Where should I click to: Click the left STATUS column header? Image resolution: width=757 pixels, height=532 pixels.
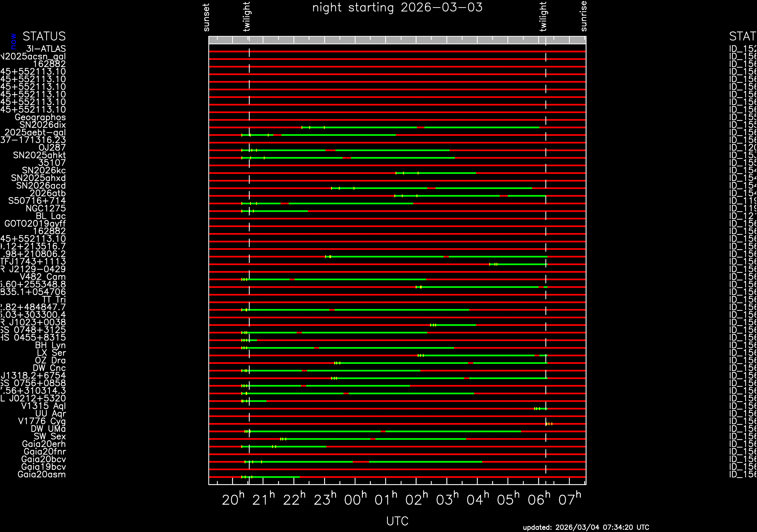coord(44,36)
